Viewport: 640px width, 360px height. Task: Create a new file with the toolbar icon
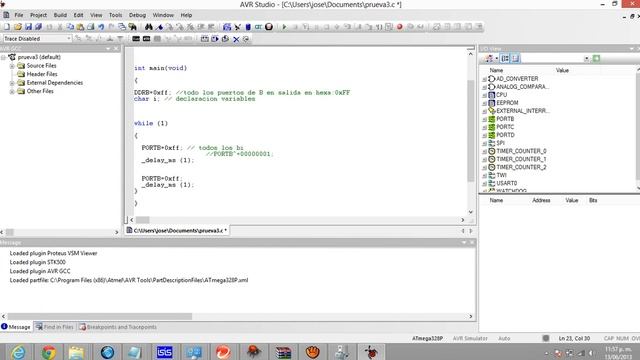[7, 27]
